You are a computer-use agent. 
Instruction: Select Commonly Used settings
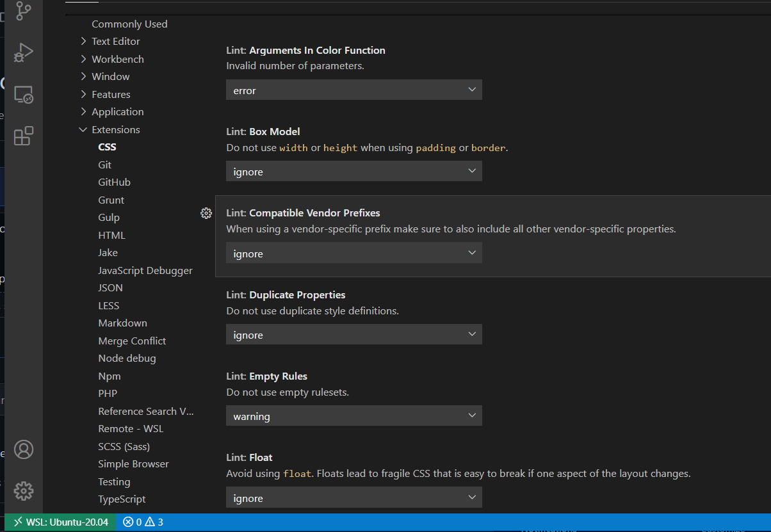click(129, 24)
